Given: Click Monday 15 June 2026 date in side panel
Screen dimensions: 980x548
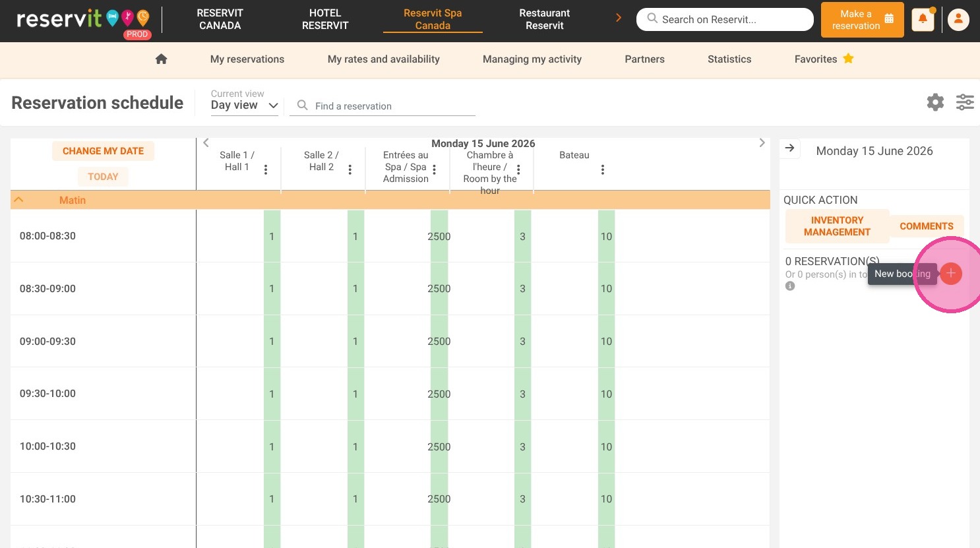Looking at the screenshot, I should click(x=874, y=151).
